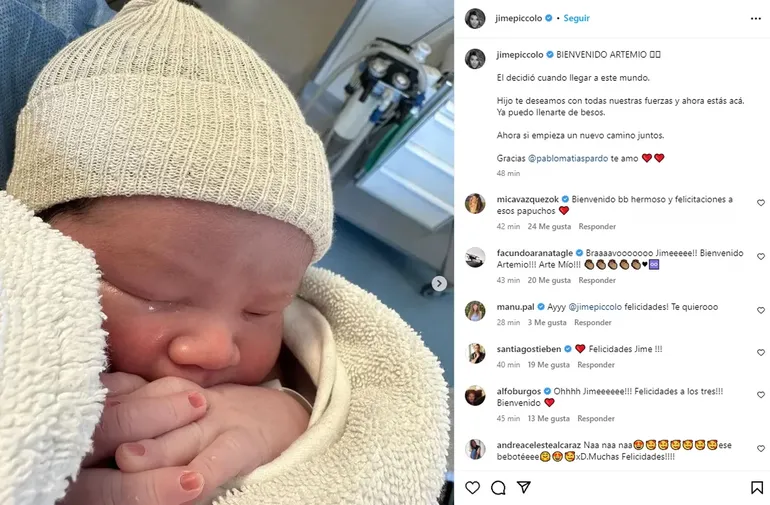Like micavazquezok's comment with its heart
This screenshot has height=505, width=770.
pos(761,203)
